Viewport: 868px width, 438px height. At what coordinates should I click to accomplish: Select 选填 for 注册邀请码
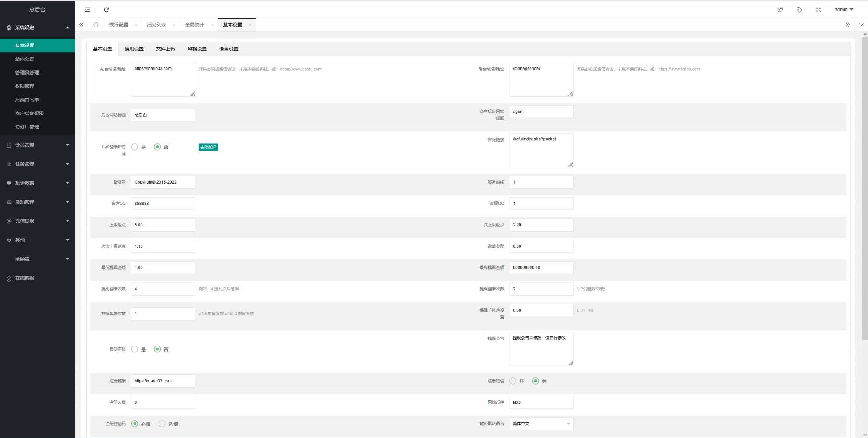pyautogui.click(x=162, y=424)
